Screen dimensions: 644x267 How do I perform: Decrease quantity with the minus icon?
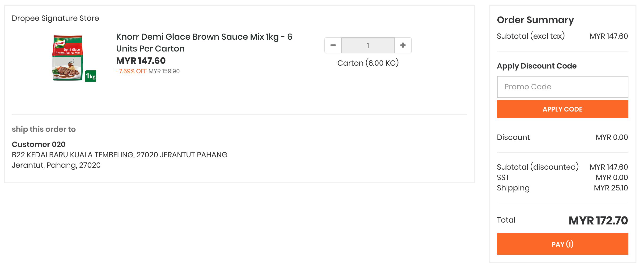(333, 45)
